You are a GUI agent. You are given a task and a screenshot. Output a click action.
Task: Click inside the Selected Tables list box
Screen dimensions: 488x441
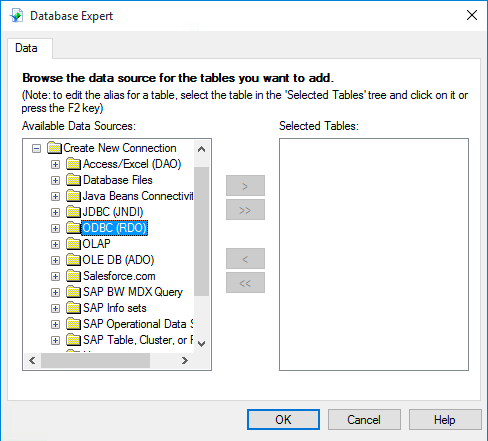click(x=374, y=254)
